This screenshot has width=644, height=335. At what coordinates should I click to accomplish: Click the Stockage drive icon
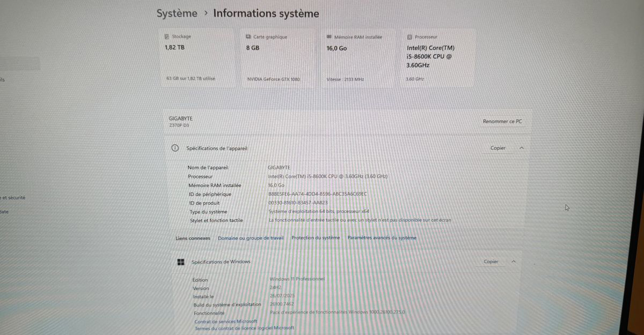tap(167, 37)
